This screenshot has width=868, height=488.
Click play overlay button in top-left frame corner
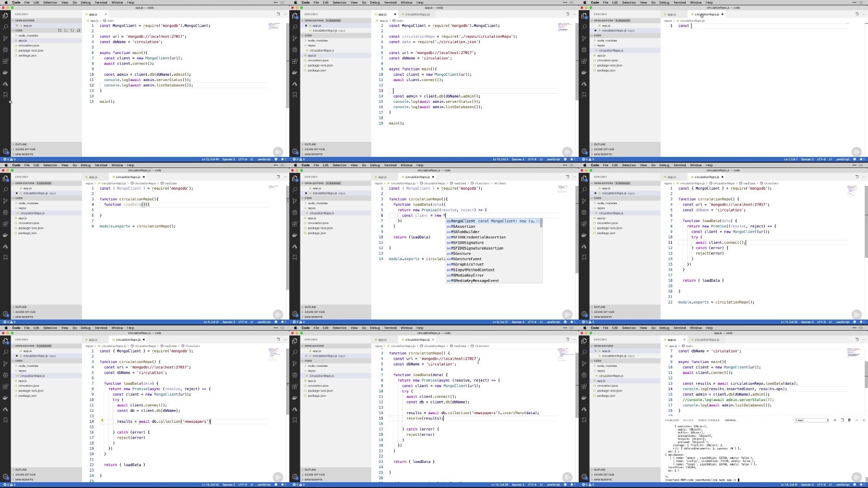tap(278, 152)
